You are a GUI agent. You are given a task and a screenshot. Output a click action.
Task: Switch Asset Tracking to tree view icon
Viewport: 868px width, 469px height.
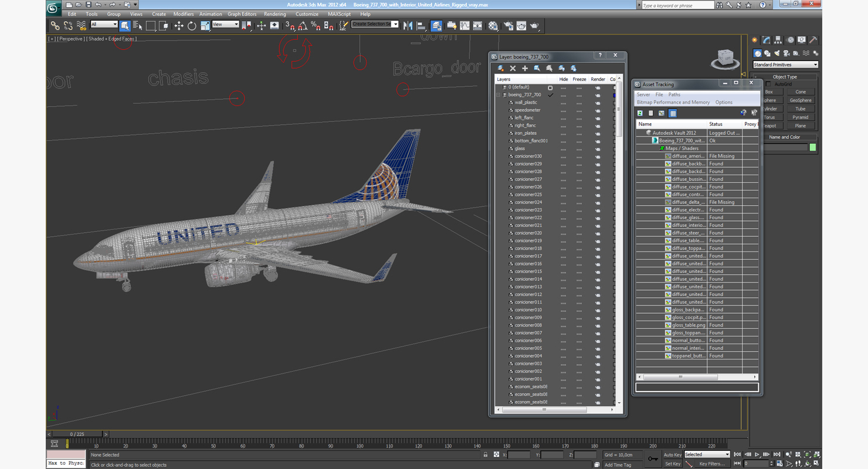click(x=662, y=113)
